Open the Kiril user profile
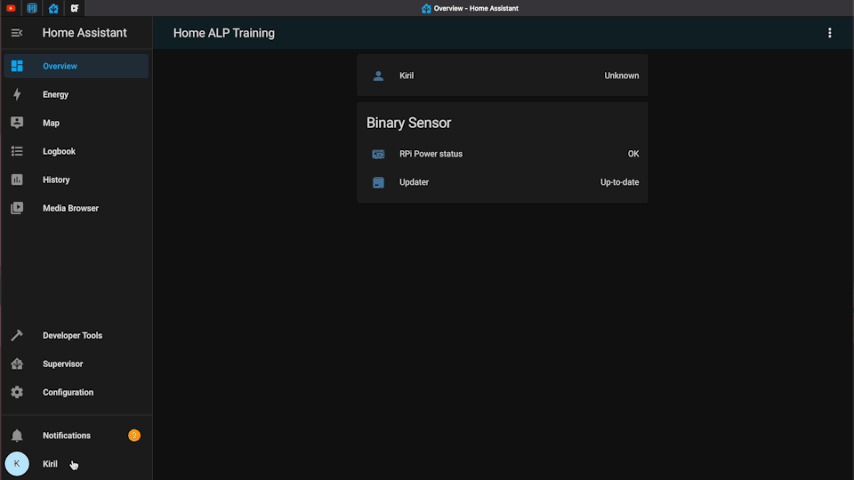The width and height of the screenshot is (854, 480). 76,464
